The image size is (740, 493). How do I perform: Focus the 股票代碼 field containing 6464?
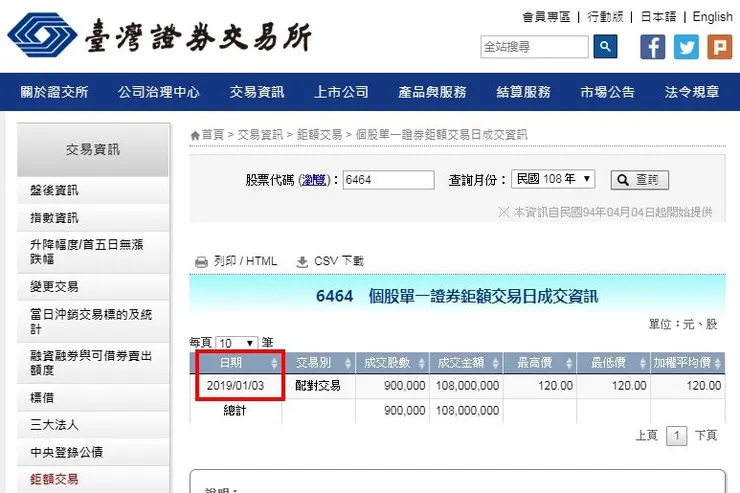pyautogui.click(x=388, y=180)
